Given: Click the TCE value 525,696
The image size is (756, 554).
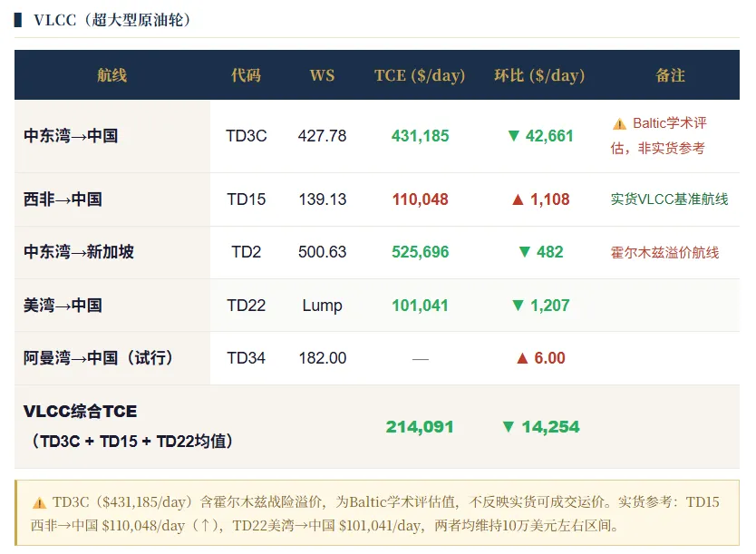Looking at the screenshot, I should click(420, 252).
